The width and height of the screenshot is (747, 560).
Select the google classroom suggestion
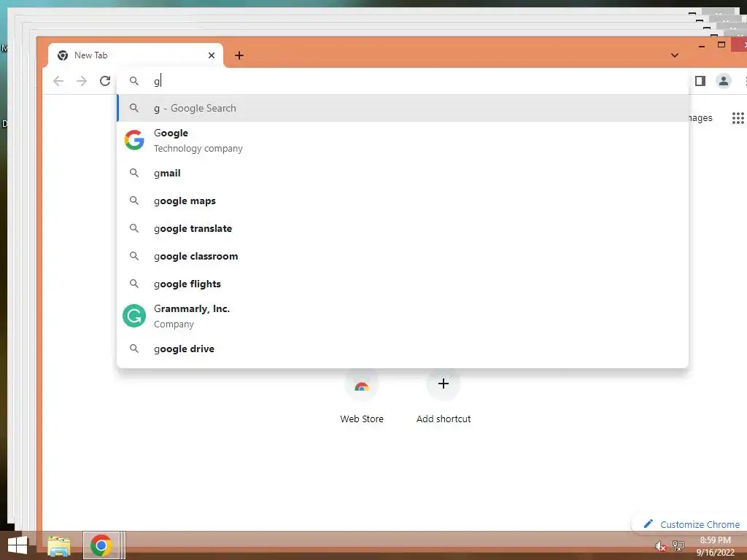tap(403, 256)
